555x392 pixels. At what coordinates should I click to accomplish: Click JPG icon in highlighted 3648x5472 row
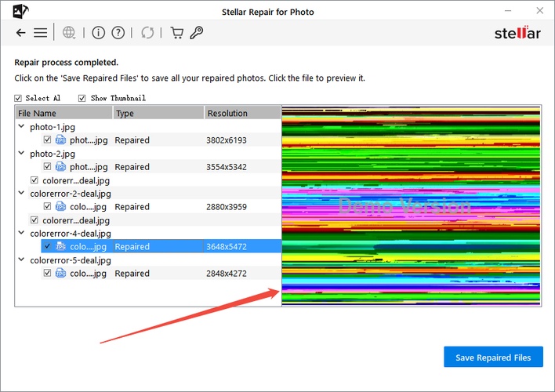pos(60,246)
